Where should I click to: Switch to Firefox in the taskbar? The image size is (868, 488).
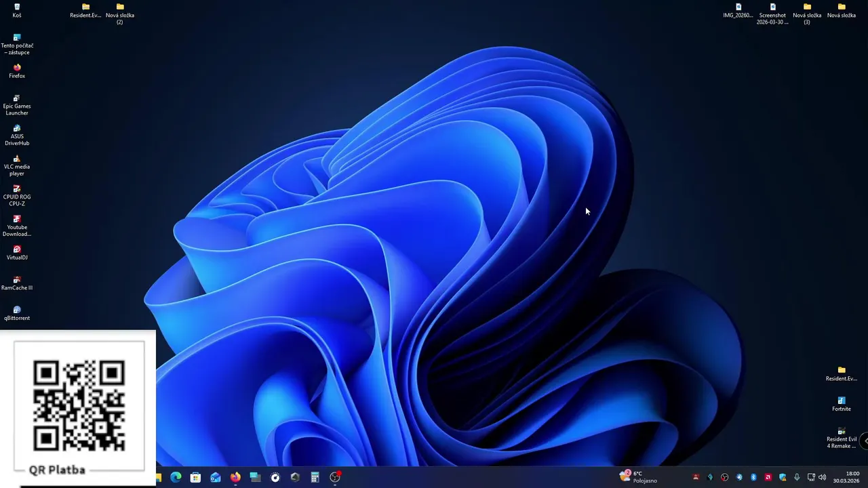click(x=235, y=477)
